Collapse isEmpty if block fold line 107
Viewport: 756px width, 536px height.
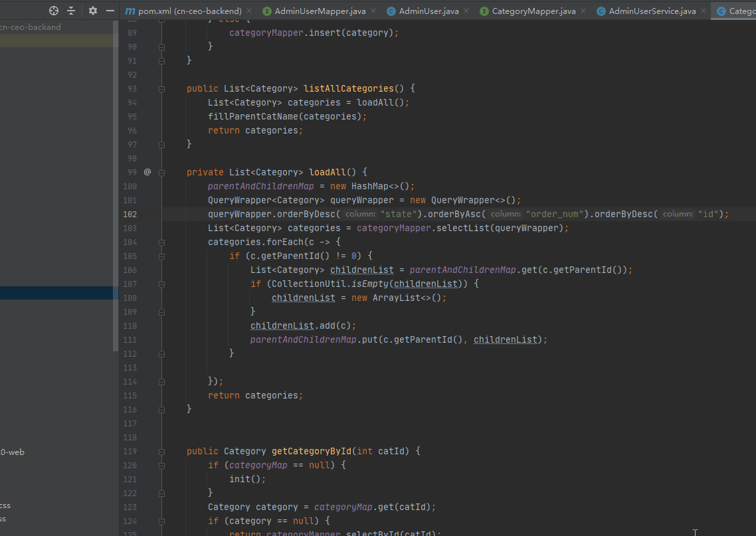(161, 284)
